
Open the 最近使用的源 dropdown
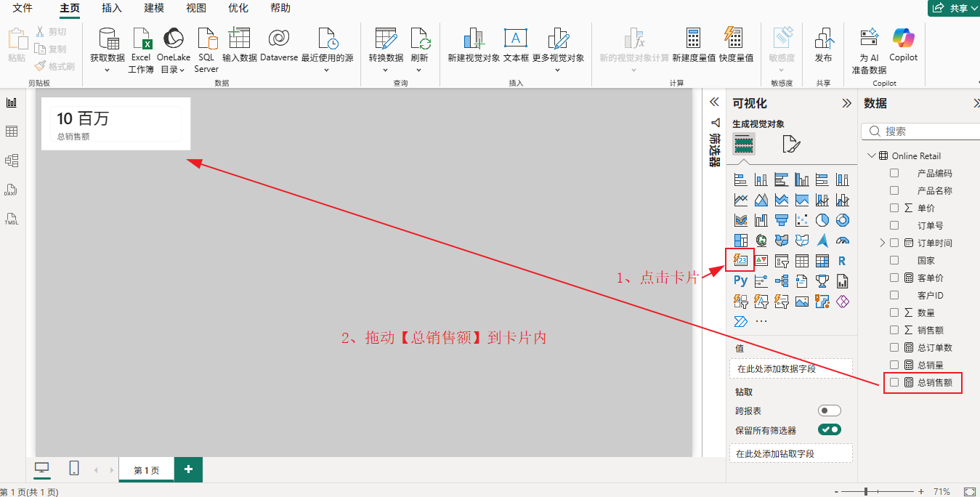[327, 70]
